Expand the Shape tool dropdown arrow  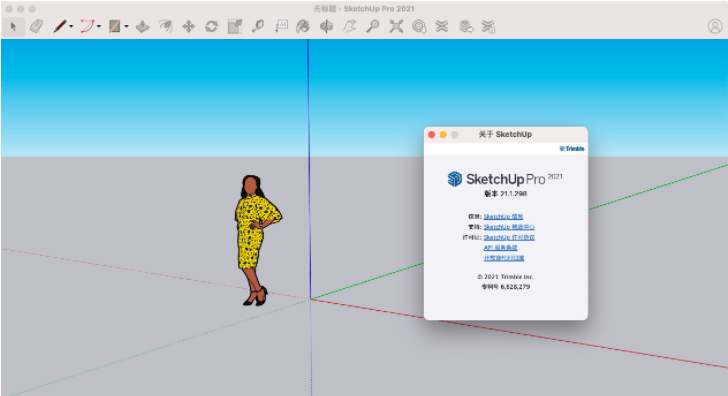126,26
